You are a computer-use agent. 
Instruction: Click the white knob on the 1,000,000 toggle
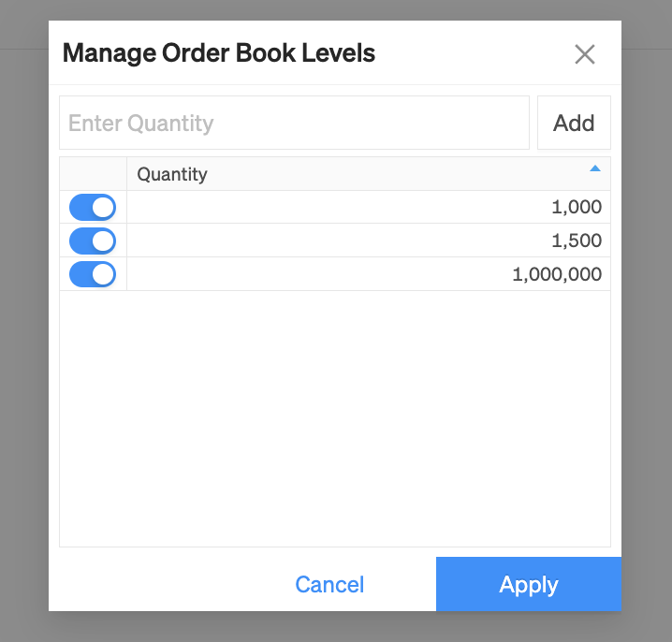click(103, 274)
